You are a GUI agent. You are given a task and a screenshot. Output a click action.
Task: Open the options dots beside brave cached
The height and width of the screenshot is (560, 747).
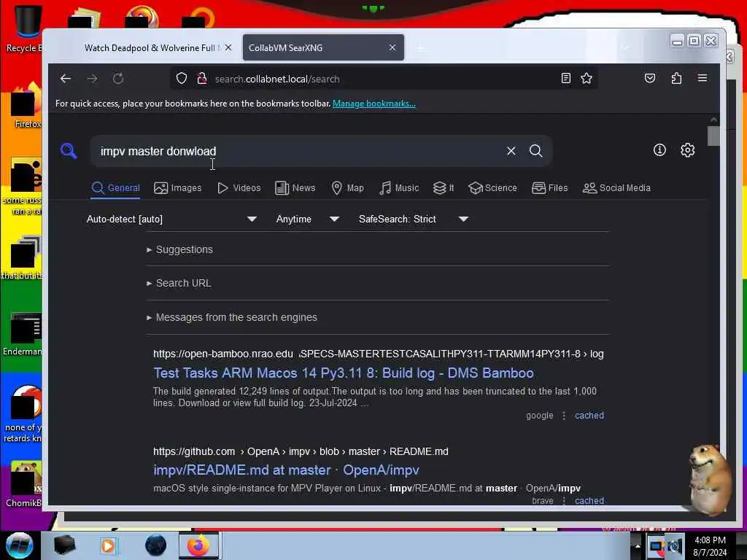[x=564, y=500]
